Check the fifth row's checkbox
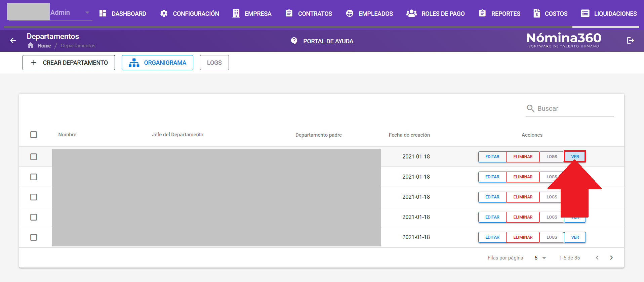The width and height of the screenshot is (644, 282). click(x=34, y=237)
